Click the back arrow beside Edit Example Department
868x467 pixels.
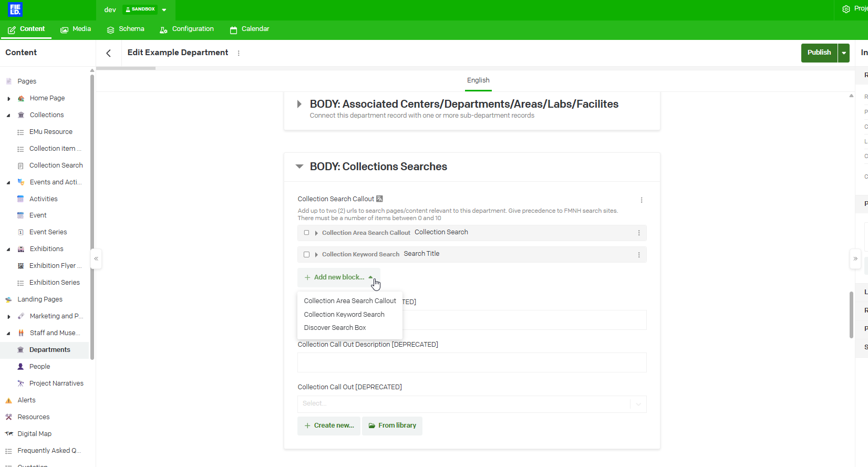pos(109,53)
